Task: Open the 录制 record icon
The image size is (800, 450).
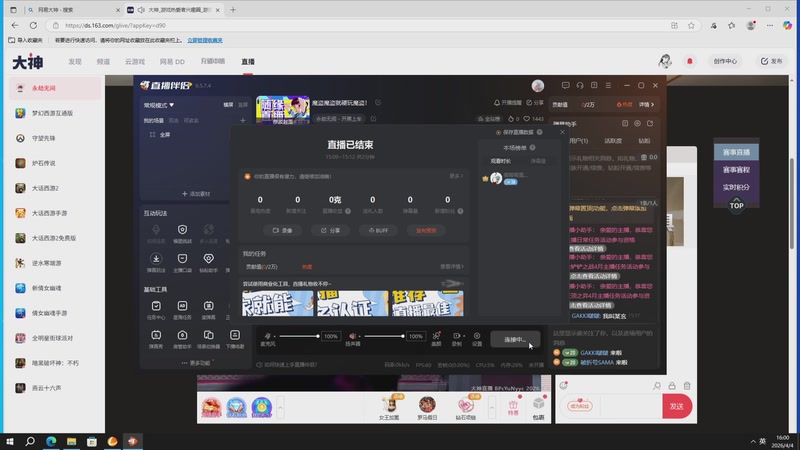Action: [x=456, y=336]
